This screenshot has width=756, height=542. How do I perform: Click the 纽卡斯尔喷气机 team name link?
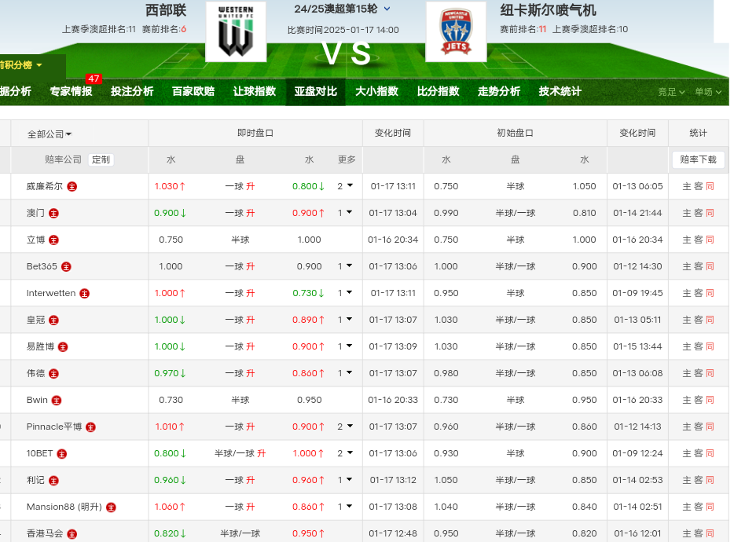(549, 10)
